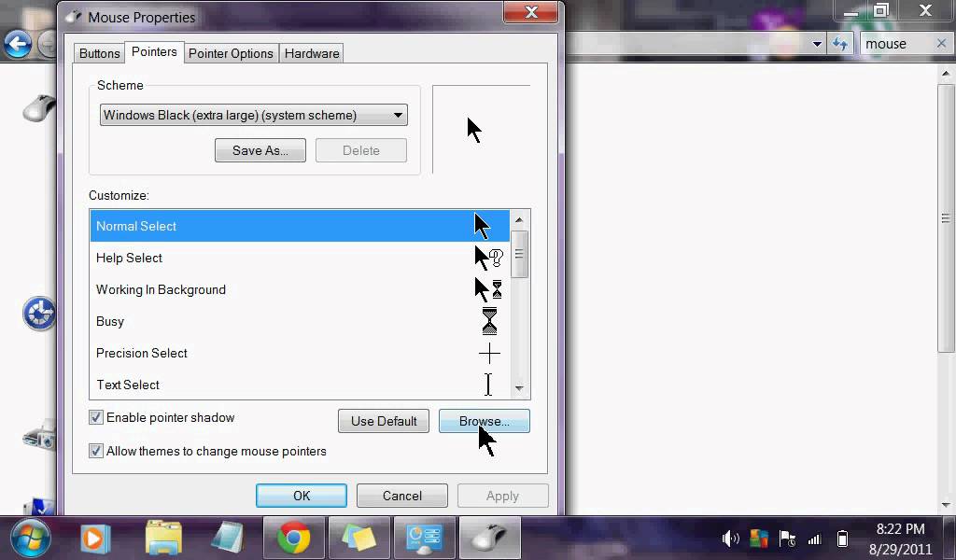Viewport: 956px width, 560px height.
Task: Click the colorful security tray icon
Action: [x=758, y=539]
